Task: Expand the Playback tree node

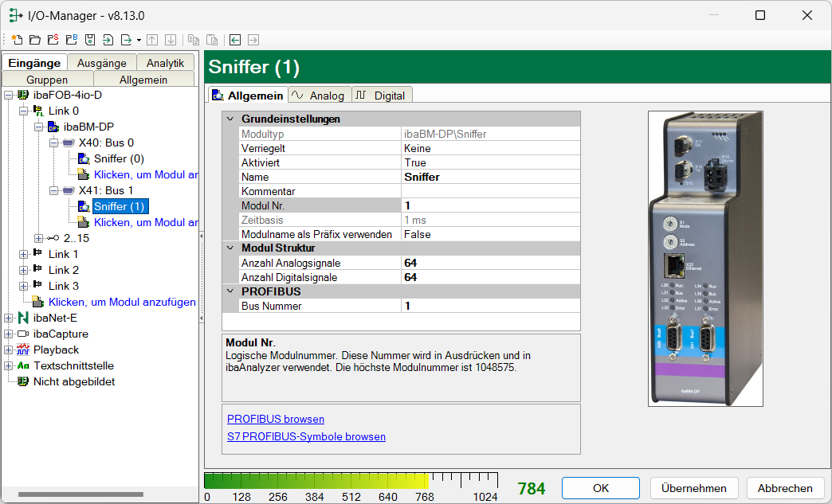Action: [9, 350]
